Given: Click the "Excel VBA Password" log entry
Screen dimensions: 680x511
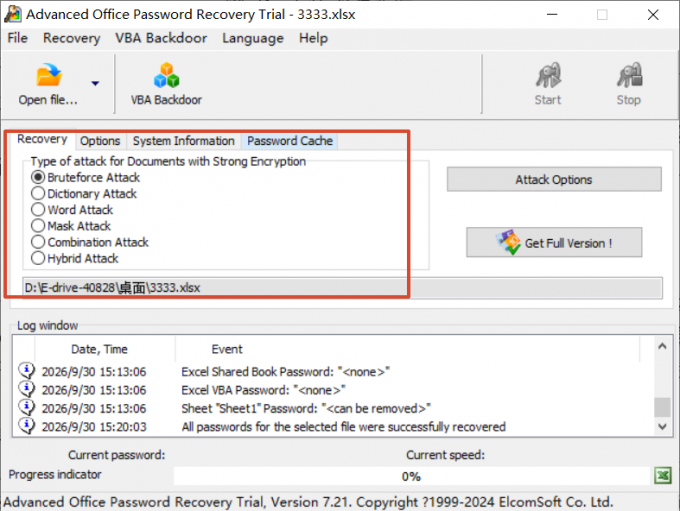Looking at the screenshot, I should [263, 390].
